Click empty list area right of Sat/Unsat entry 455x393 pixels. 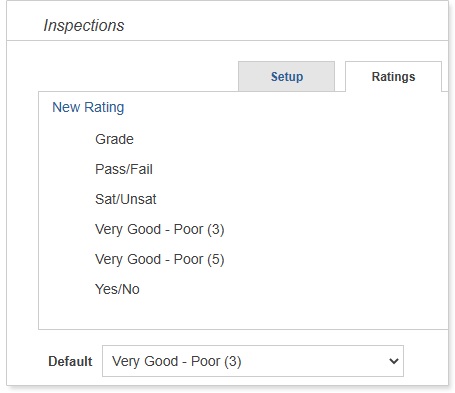[x=302, y=199]
